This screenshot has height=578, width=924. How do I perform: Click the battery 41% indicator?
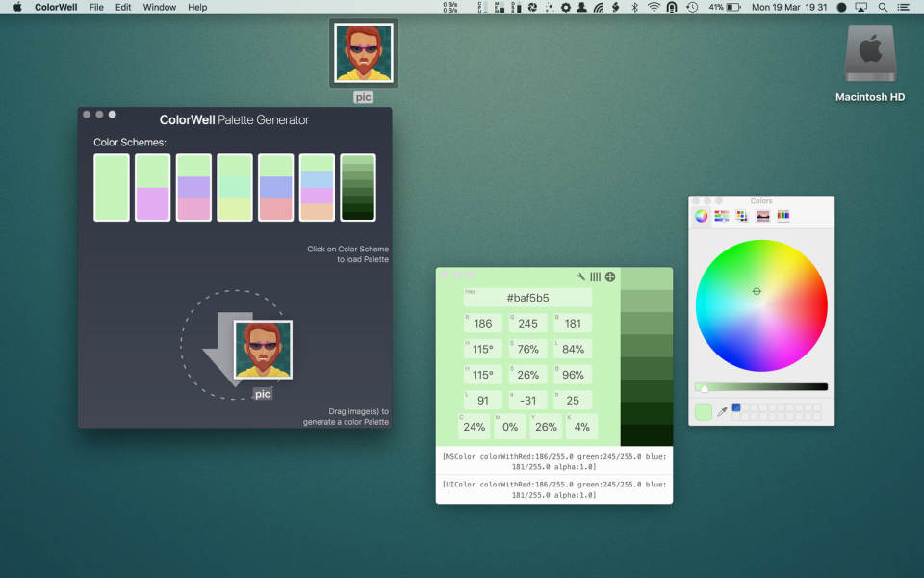[724, 7]
